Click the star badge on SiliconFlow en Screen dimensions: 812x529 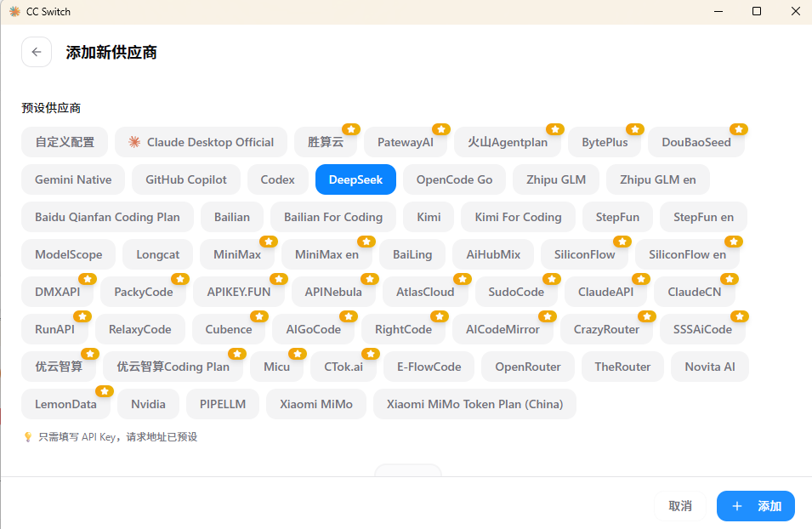(734, 242)
